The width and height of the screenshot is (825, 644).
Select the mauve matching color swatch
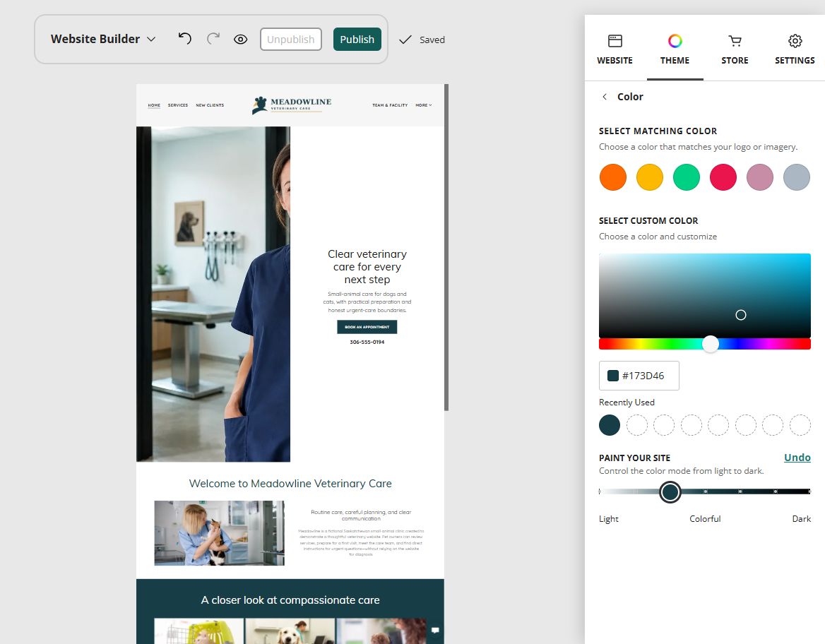point(760,177)
